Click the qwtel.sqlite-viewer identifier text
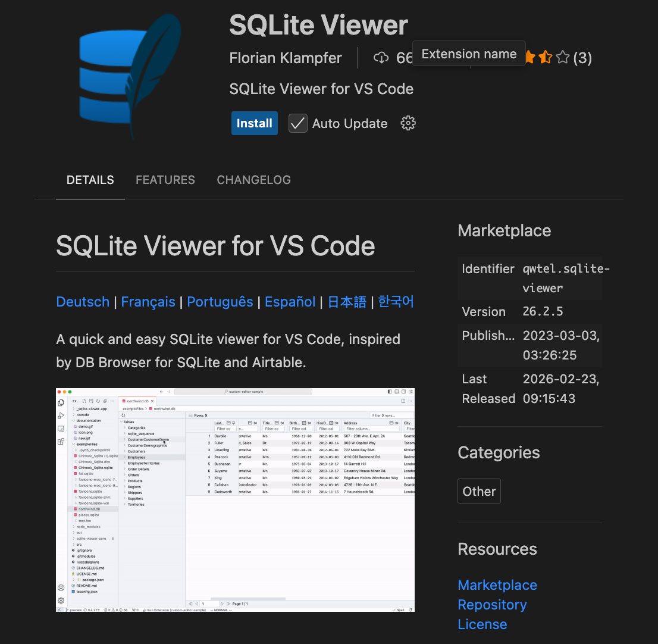The image size is (658, 644). coord(566,279)
